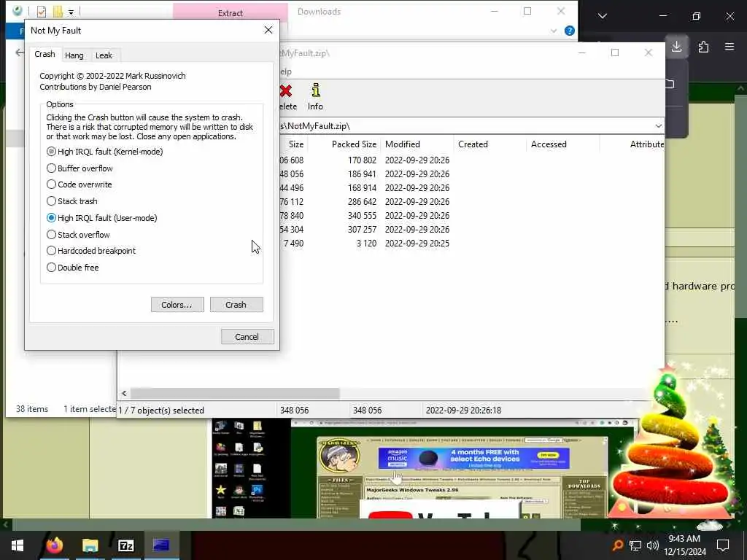Click the Crash button
Image resolution: width=747 pixels, height=560 pixels.
point(236,305)
